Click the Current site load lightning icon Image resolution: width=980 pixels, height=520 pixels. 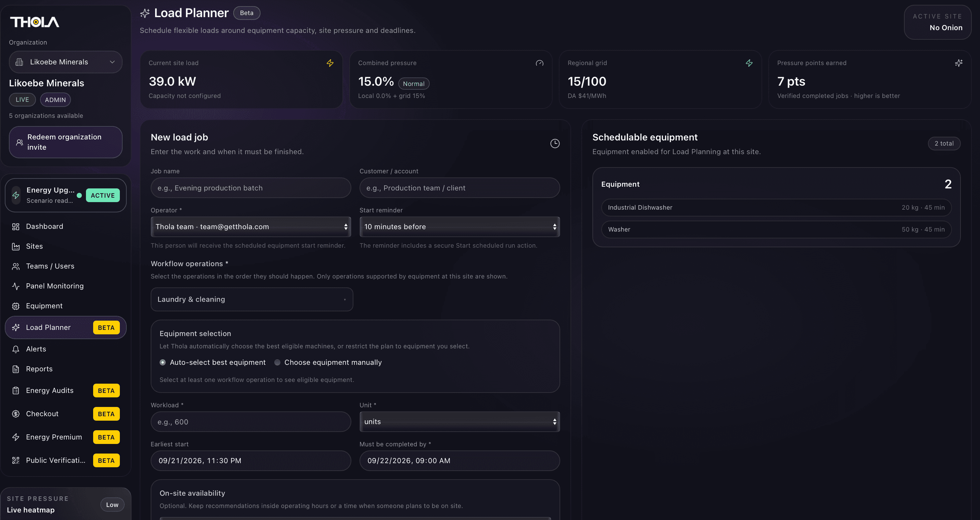pyautogui.click(x=330, y=63)
